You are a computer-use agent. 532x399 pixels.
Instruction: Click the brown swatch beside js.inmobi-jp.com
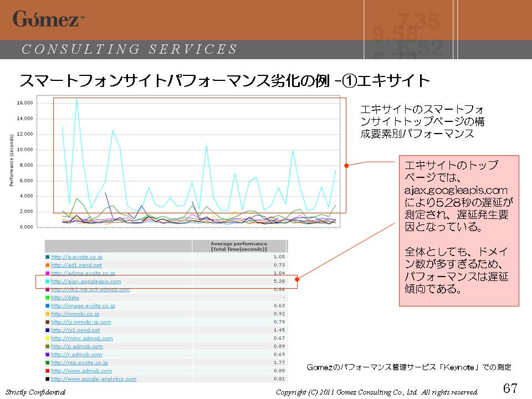(x=48, y=323)
